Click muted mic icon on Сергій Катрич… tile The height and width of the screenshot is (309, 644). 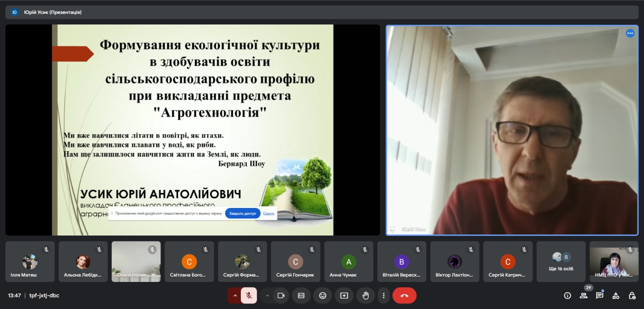point(524,249)
